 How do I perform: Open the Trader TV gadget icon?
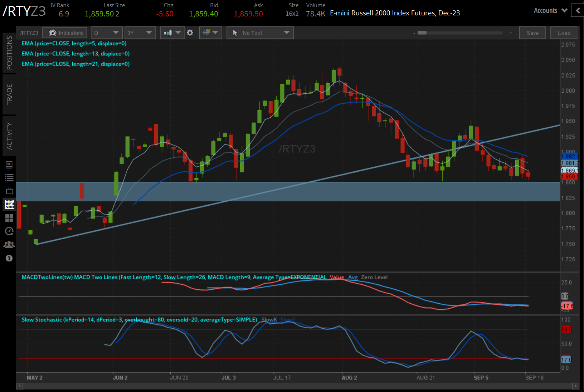(x=9, y=191)
